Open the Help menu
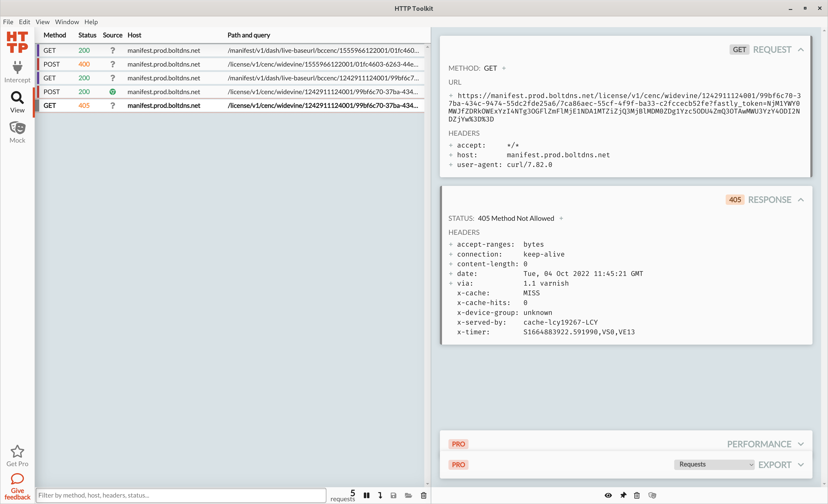Screen dimensions: 828x504 coord(91,22)
